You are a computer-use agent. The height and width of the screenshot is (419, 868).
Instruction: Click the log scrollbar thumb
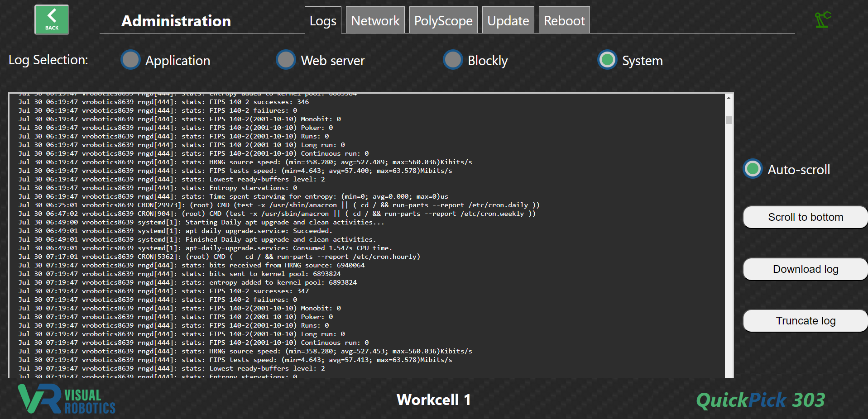(x=729, y=120)
